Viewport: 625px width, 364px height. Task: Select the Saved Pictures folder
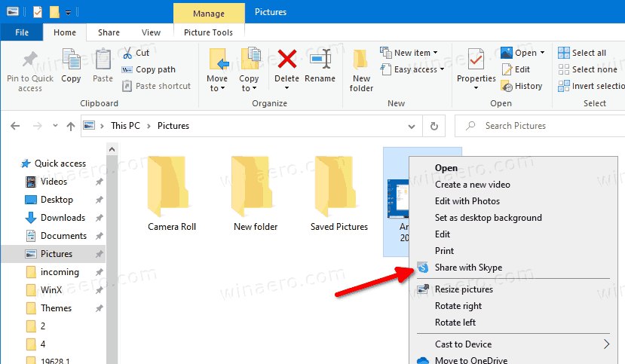pyautogui.click(x=339, y=194)
